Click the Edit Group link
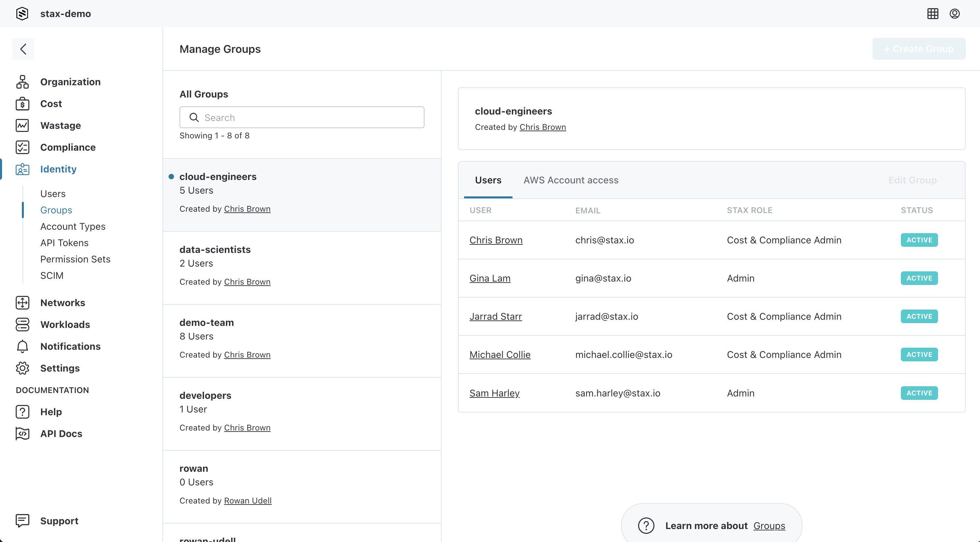Image resolution: width=980 pixels, height=542 pixels. 912,180
